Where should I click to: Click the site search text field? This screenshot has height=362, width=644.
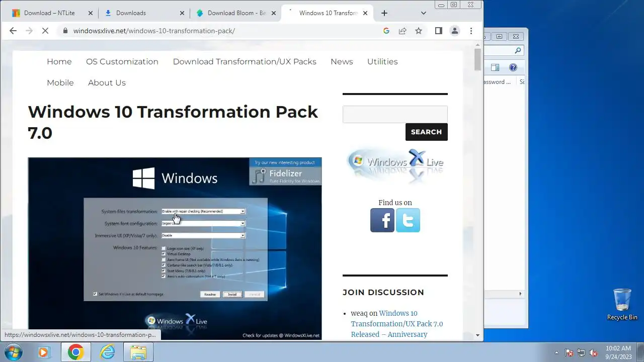coord(395,114)
